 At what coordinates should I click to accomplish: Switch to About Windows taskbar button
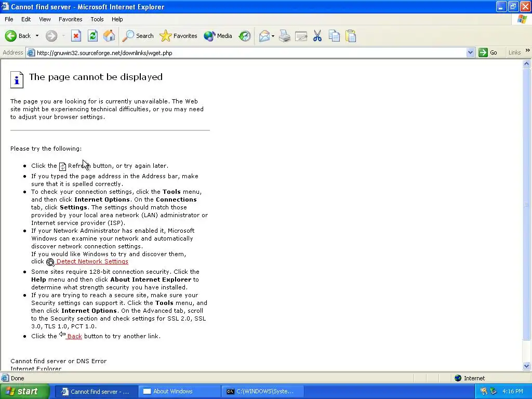coord(179,392)
